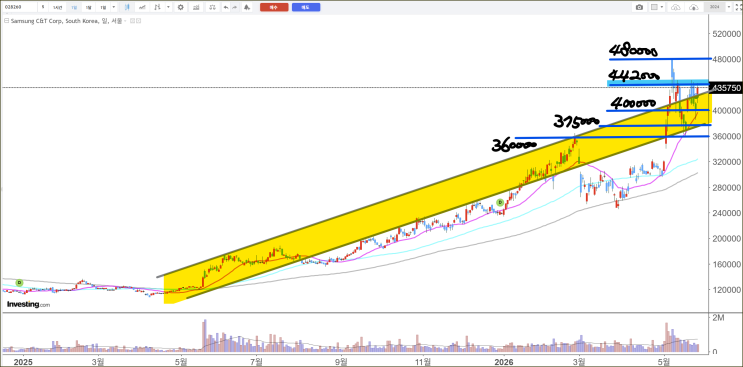Screen dimensions: 743x367
Task: Click the 435750 current price label
Action: (725, 88)
